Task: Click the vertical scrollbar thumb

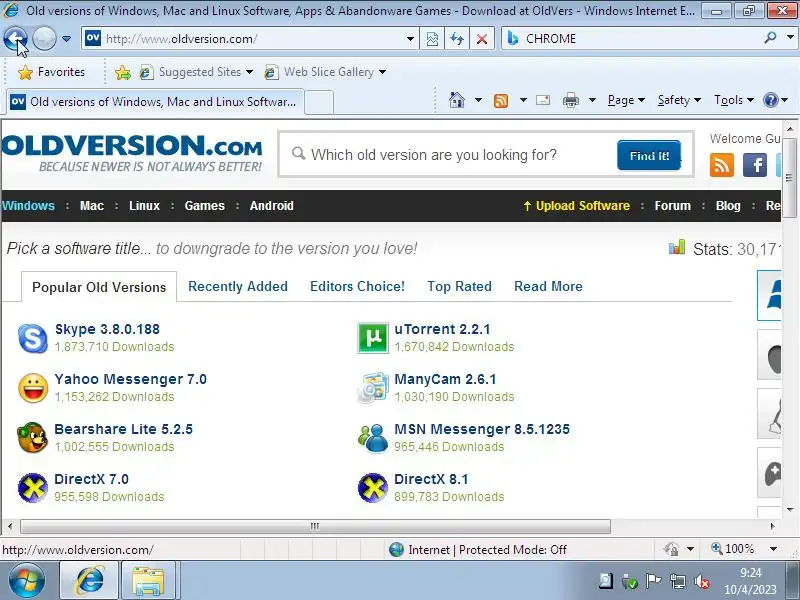Action: tap(789, 178)
